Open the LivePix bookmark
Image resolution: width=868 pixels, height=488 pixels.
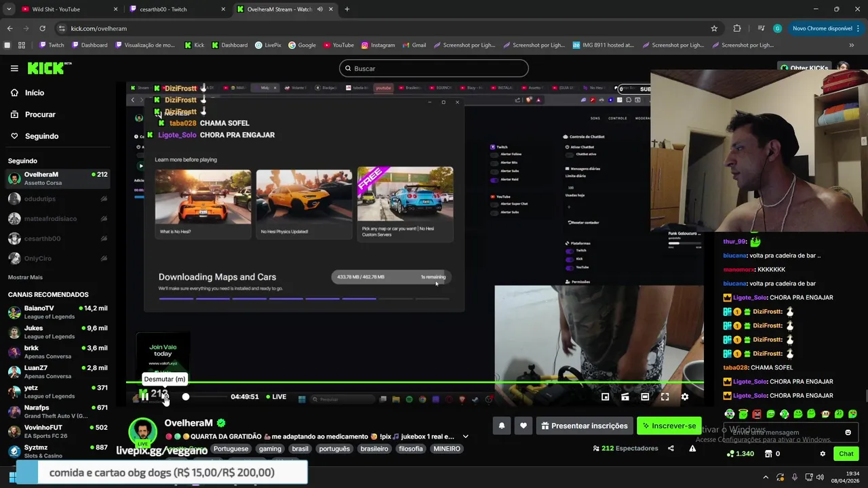tap(268, 45)
